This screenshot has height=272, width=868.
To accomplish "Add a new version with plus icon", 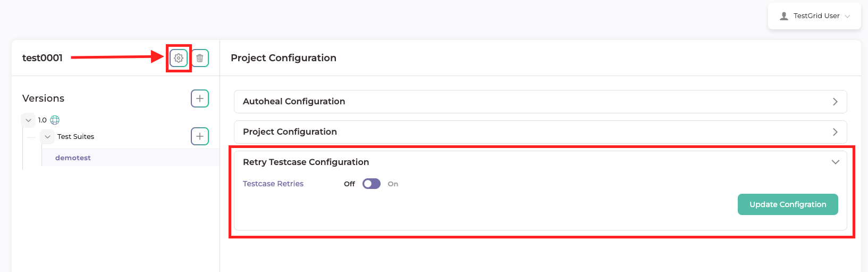I will point(200,98).
